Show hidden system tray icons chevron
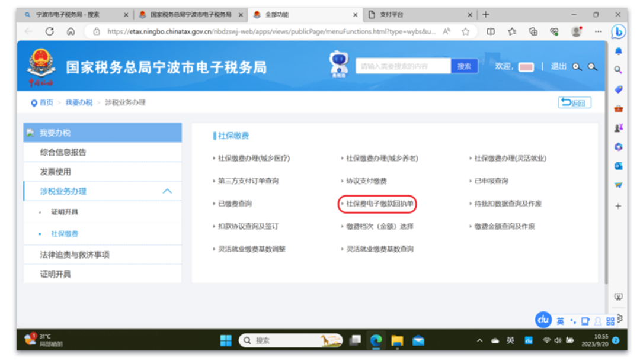The image size is (640, 364). pos(479,340)
